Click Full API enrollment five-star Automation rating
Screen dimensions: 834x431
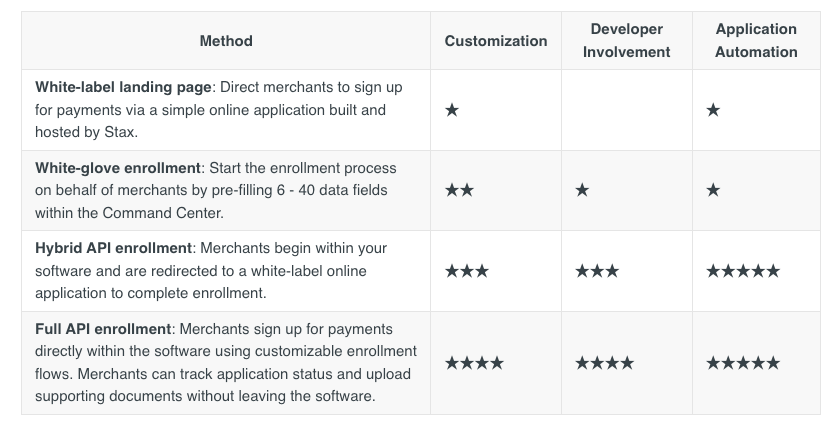(x=743, y=363)
